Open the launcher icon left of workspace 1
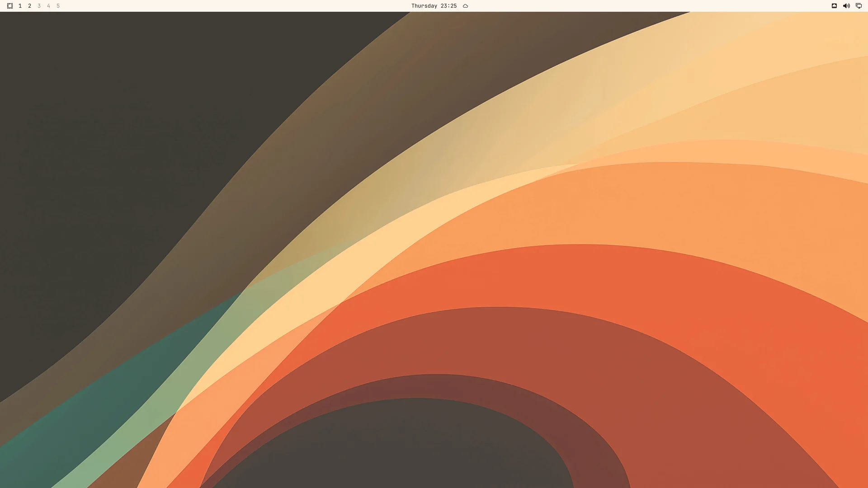 10,6
